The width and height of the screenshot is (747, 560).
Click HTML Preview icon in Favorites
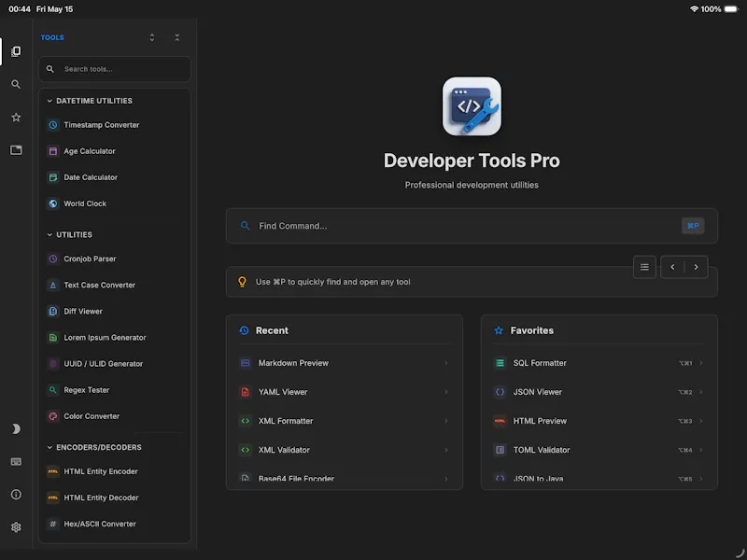pyautogui.click(x=500, y=421)
